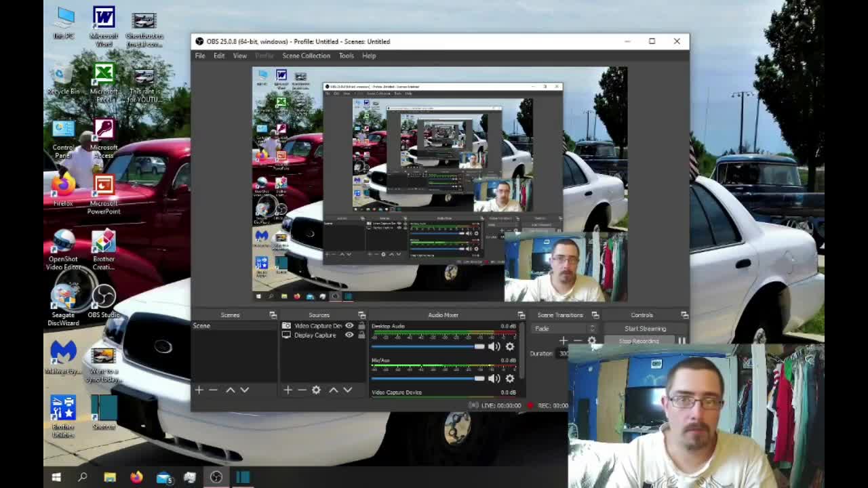Select the Scene item in Scenes list
The width and height of the screenshot is (868, 488).
[x=235, y=326]
